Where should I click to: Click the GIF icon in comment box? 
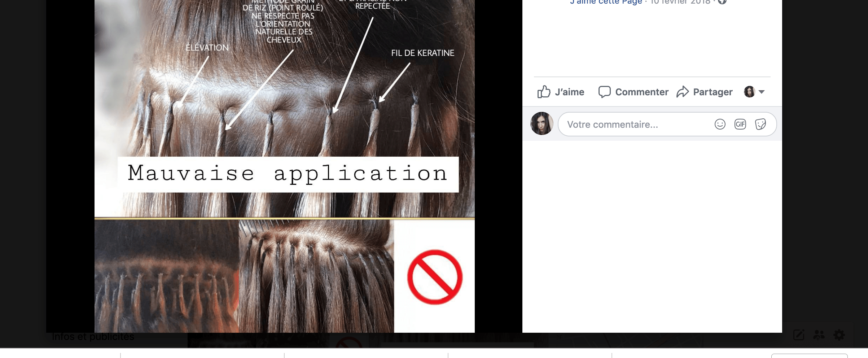pyautogui.click(x=740, y=124)
